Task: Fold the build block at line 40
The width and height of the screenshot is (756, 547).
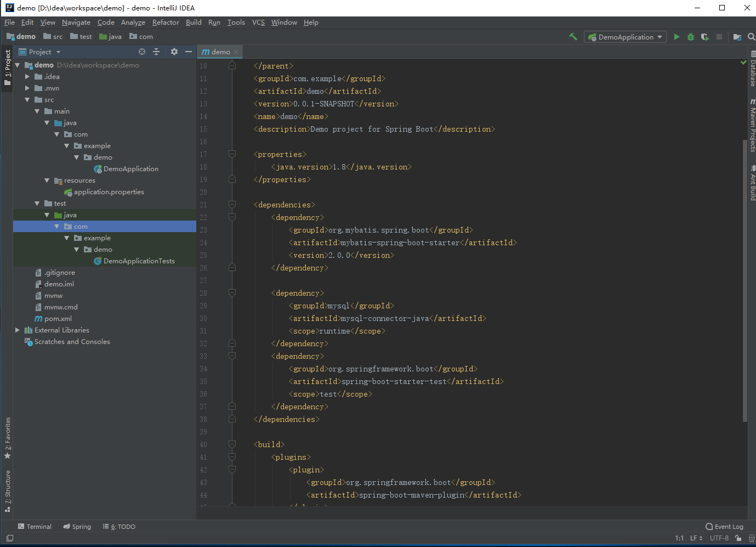Action: tap(232, 444)
